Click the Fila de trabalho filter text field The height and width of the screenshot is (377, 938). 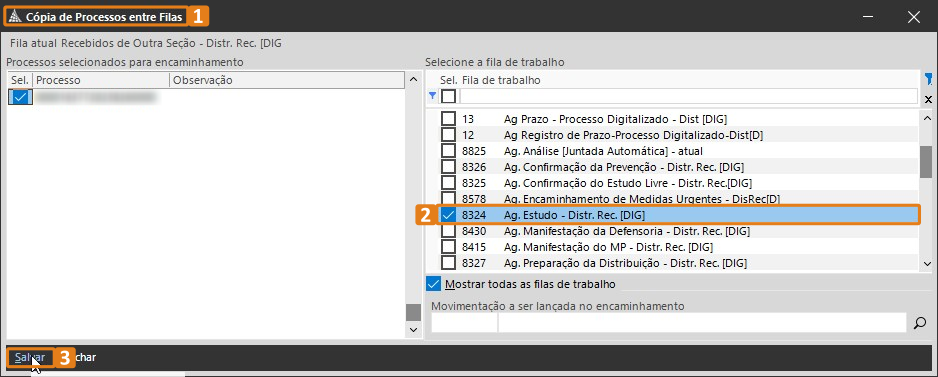point(688,96)
